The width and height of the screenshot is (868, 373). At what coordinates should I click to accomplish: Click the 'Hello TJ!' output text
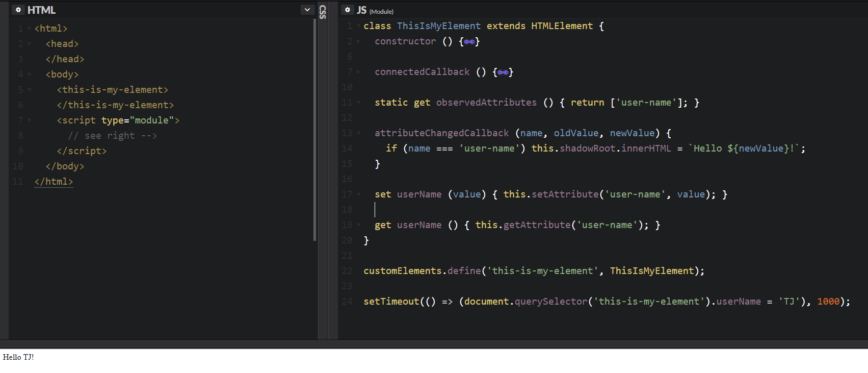click(x=18, y=357)
